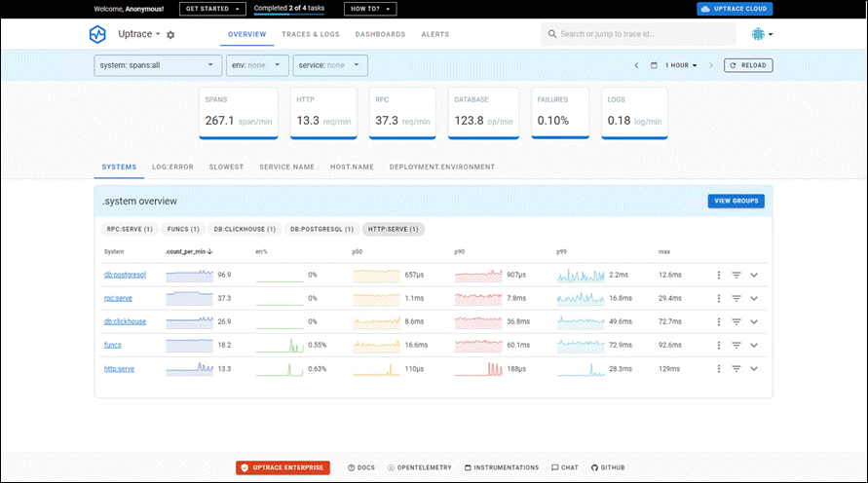Screen dimensions: 868x483
Task: Open the 1 HOUR time range dropdown
Action: (x=681, y=65)
